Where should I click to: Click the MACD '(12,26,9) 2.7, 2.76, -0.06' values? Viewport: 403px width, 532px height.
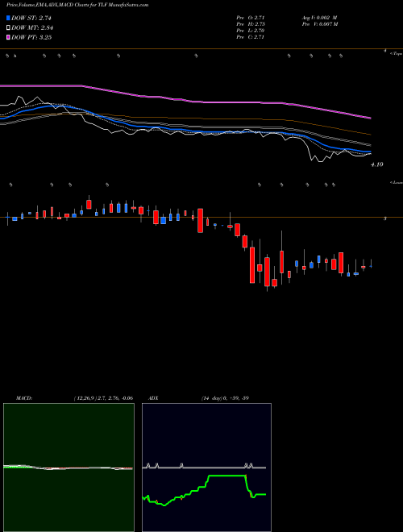[x=103, y=398]
